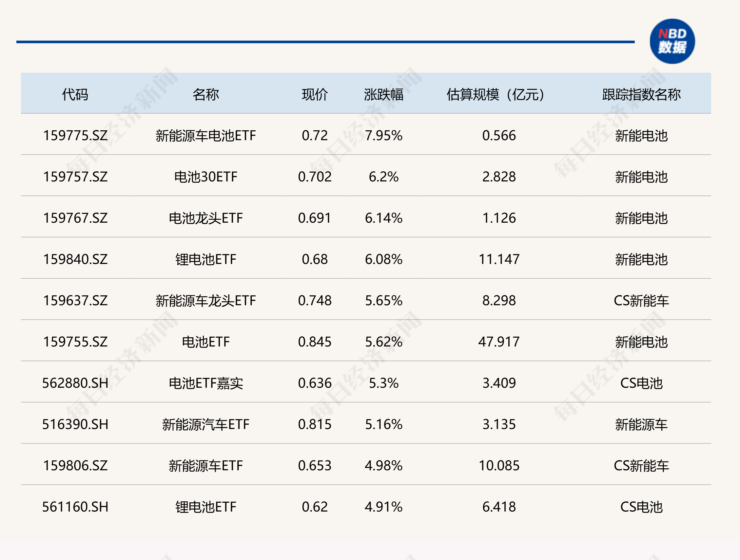Click the CS新能车 index in 159806.SZ row
This screenshot has width=740, height=560.
click(x=641, y=465)
